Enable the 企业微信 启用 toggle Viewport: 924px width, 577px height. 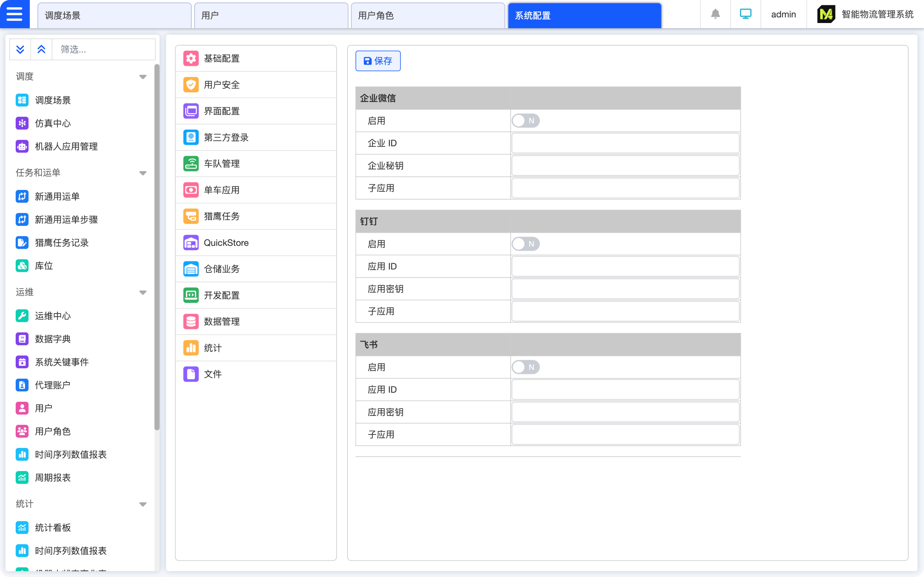[525, 121]
